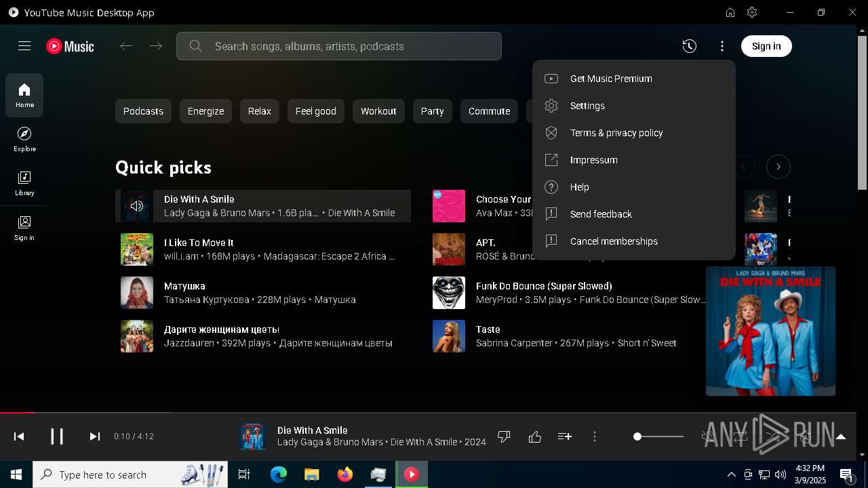Open File Explorer from taskbar
The width and height of the screenshot is (868, 488).
[x=311, y=474]
